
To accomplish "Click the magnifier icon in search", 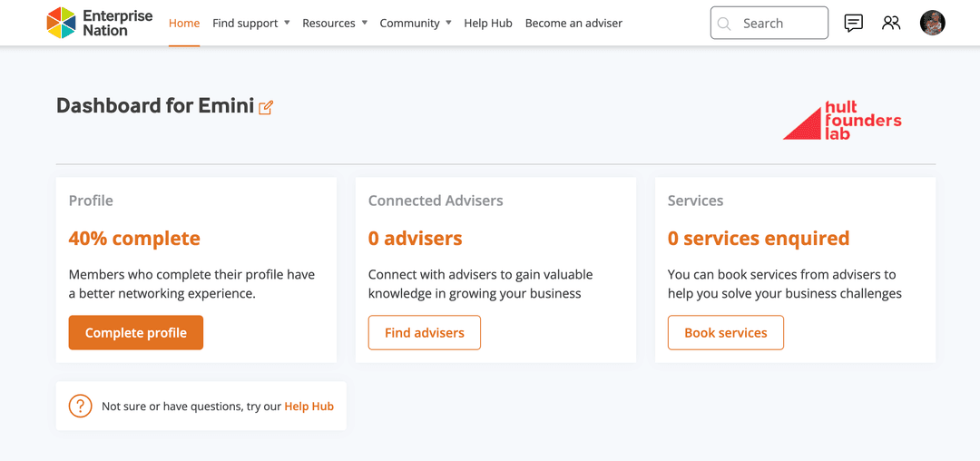I will [724, 24].
